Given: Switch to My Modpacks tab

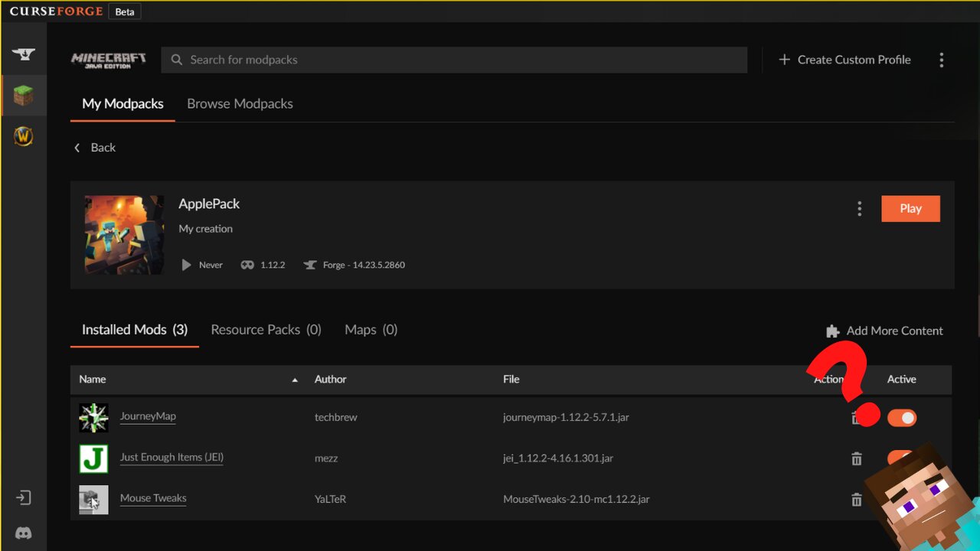Looking at the screenshot, I should 122,104.
